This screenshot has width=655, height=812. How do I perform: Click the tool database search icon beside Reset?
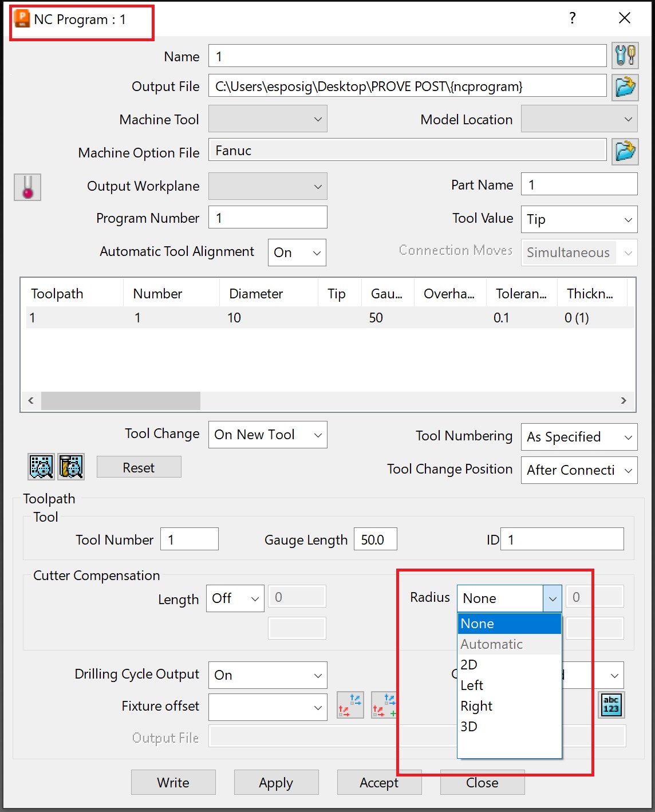[71, 467]
